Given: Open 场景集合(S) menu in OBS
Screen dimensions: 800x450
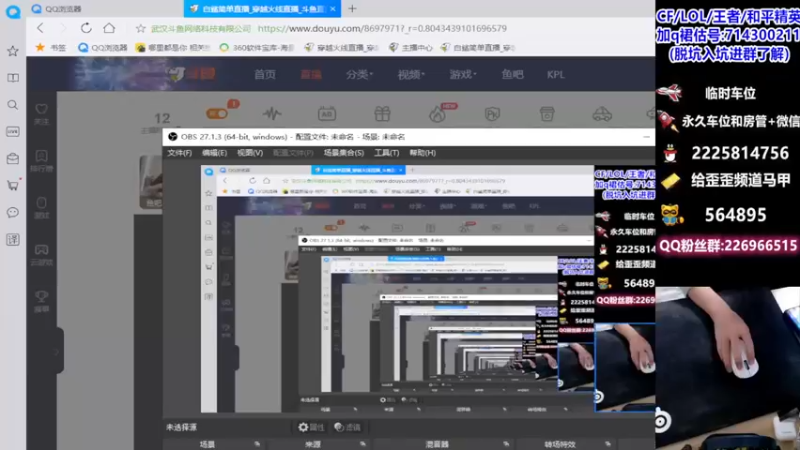Looking at the screenshot, I should (x=343, y=153).
